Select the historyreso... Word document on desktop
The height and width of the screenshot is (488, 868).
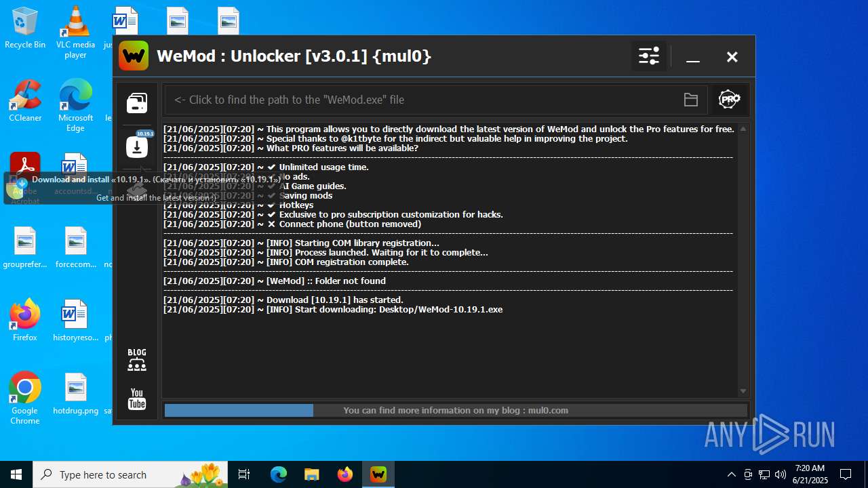pyautogui.click(x=75, y=321)
